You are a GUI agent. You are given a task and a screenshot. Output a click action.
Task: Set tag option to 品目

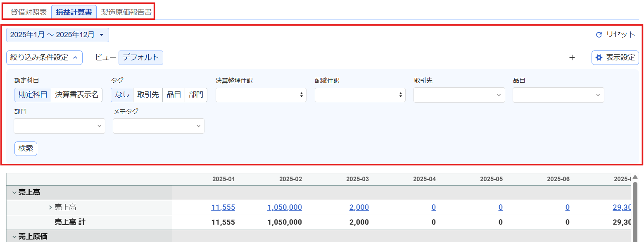173,95
